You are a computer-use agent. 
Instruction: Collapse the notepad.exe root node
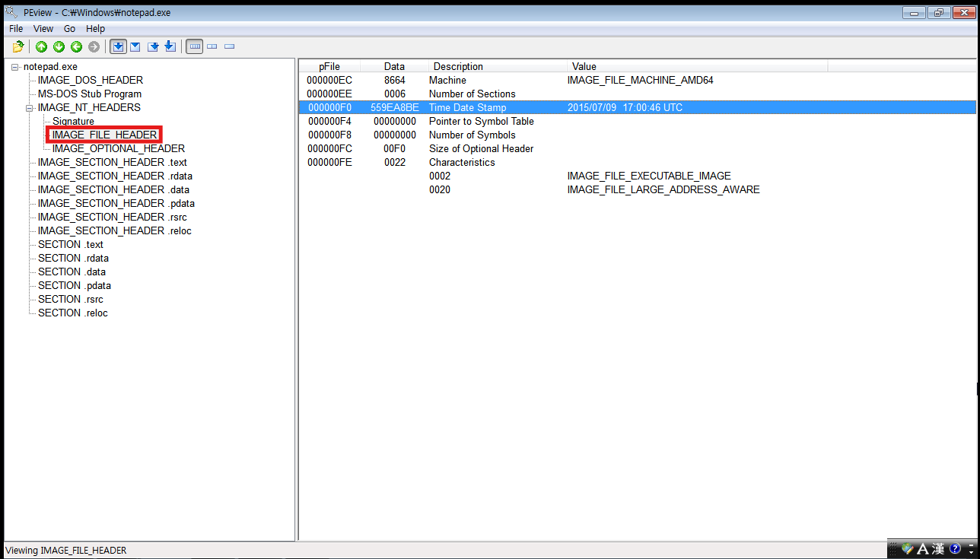[15, 67]
